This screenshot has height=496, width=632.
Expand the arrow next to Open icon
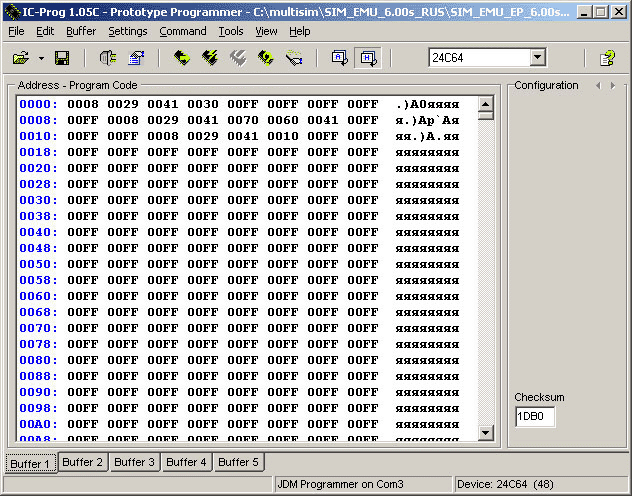[41, 58]
